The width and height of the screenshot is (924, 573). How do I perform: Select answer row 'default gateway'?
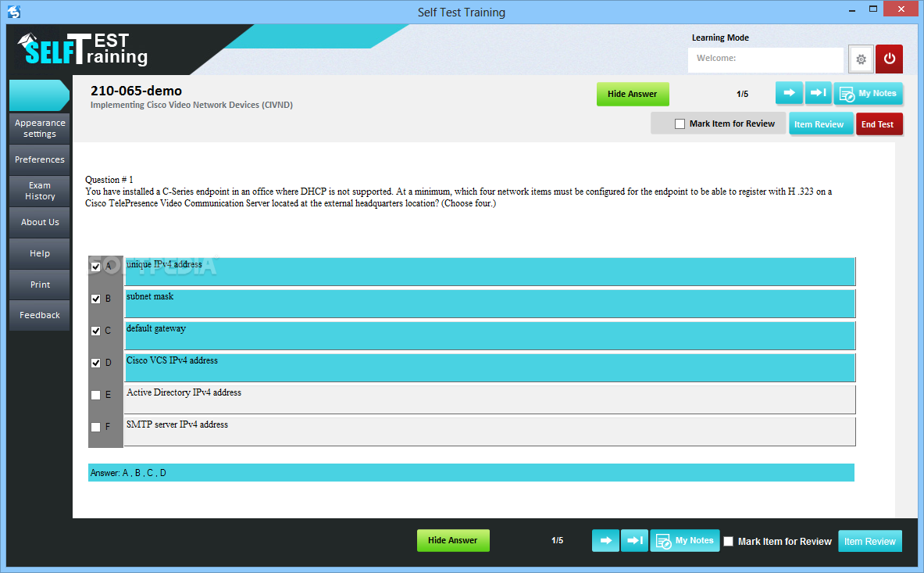[490, 335]
